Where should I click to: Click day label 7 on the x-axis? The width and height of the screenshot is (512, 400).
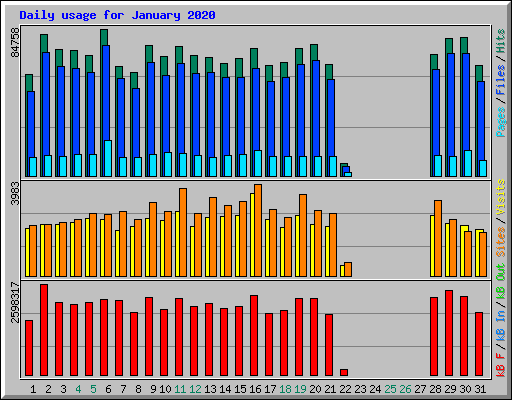tap(123, 389)
